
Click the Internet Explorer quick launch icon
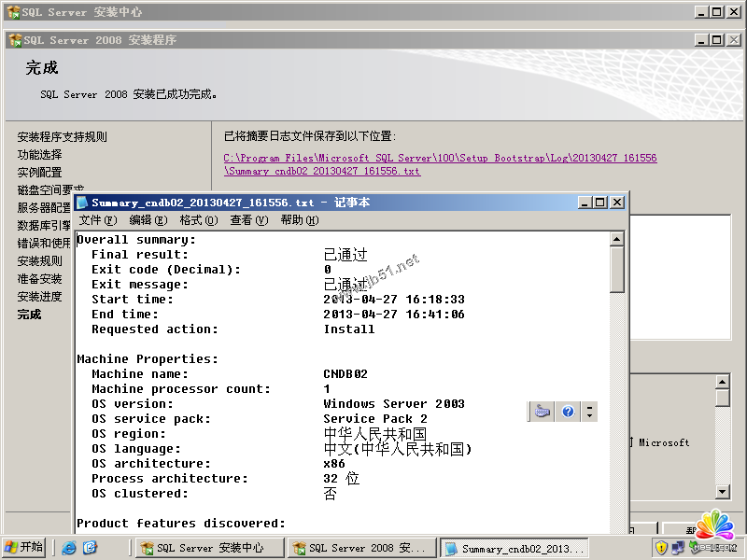(69, 548)
